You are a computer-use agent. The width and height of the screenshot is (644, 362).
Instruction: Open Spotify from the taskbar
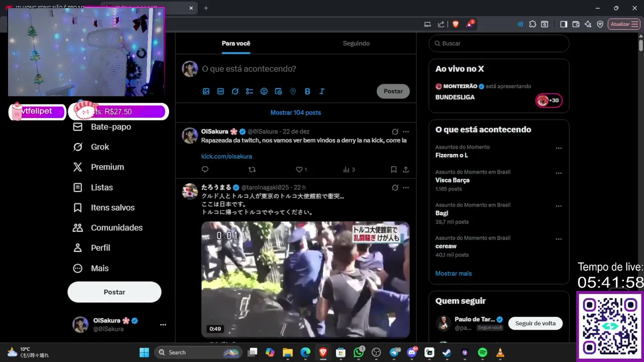[x=482, y=352]
